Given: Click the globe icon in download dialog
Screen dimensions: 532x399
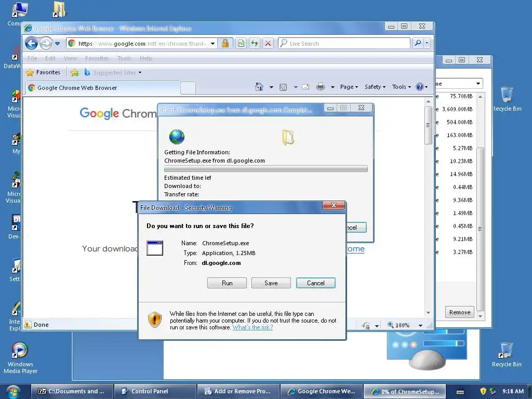Looking at the screenshot, I should (177, 137).
